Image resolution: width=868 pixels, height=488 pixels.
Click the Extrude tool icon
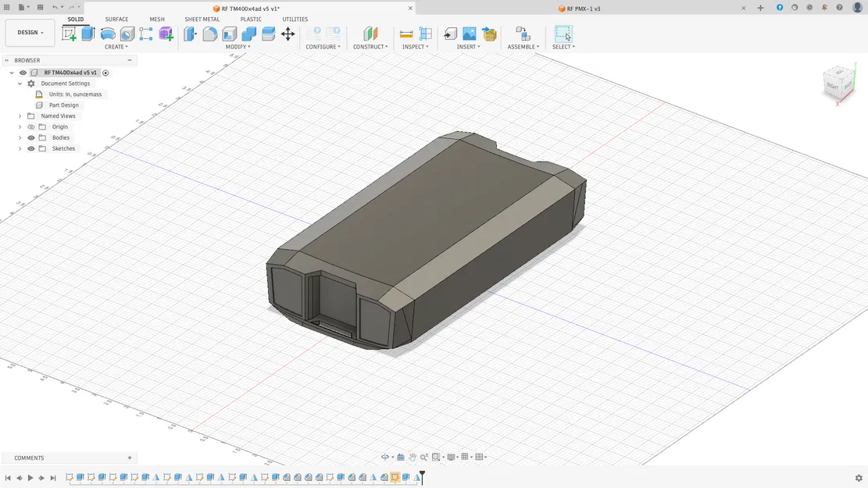click(88, 34)
